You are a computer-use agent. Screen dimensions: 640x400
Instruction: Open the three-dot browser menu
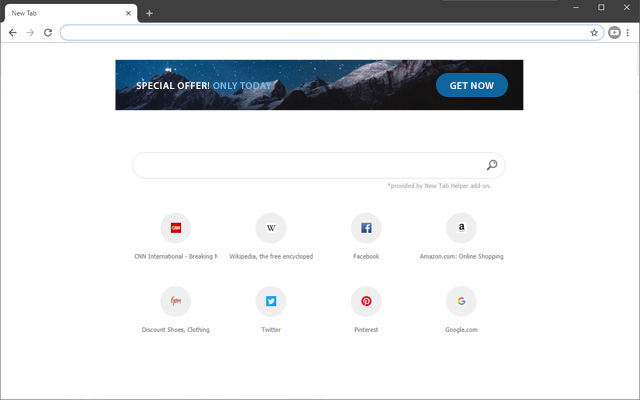pos(628,33)
